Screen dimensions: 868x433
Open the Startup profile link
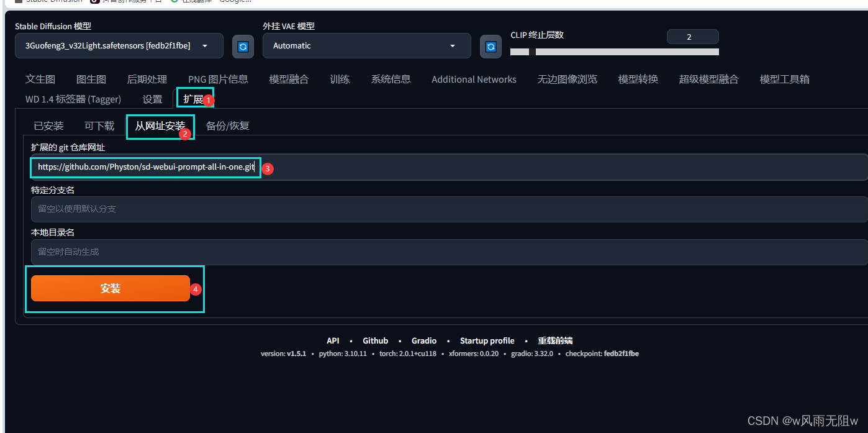coord(487,340)
